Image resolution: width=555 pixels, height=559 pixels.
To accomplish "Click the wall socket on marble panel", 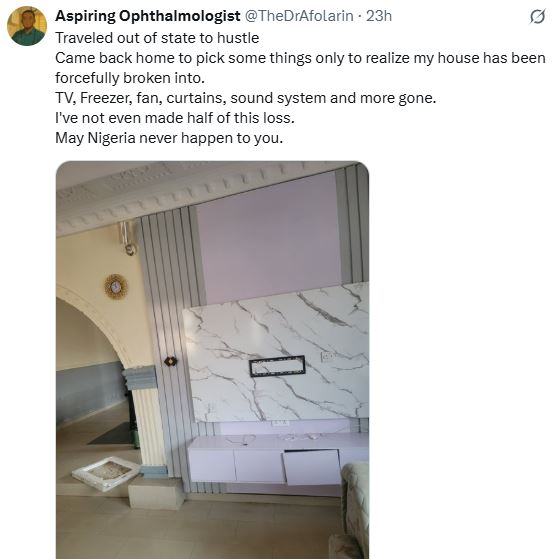I will [327, 356].
